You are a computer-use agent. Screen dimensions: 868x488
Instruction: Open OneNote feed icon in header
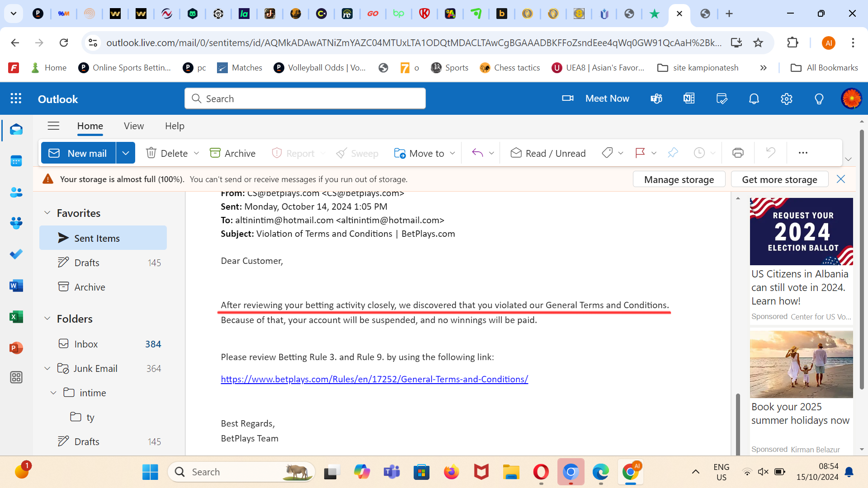(689, 99)
